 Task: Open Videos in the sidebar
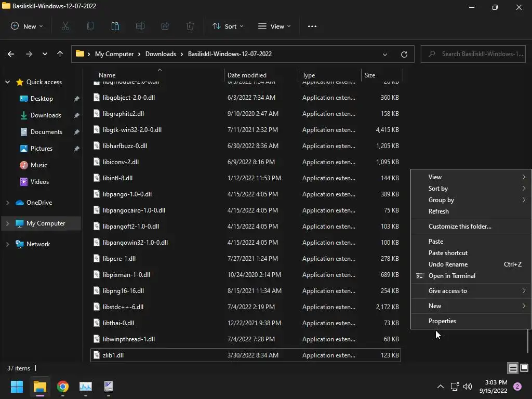click(x=39, y=181)
